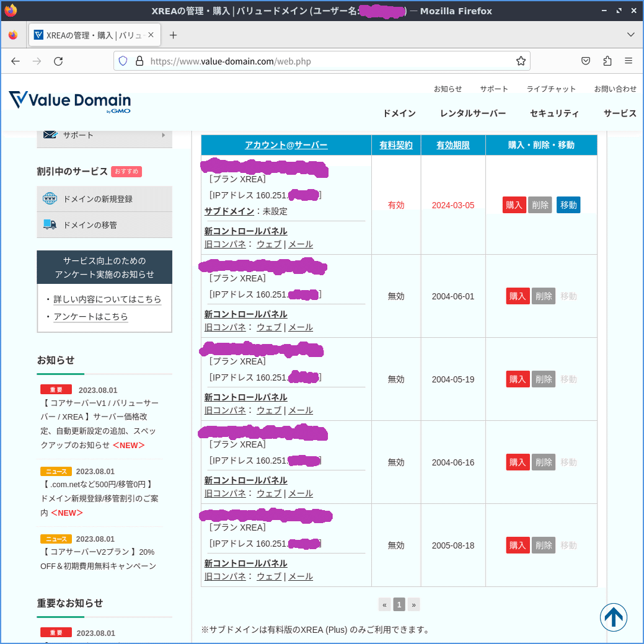Screen dimensions: 644x644
Task: Click the site security padlock icon
Action: pos(139,61)
